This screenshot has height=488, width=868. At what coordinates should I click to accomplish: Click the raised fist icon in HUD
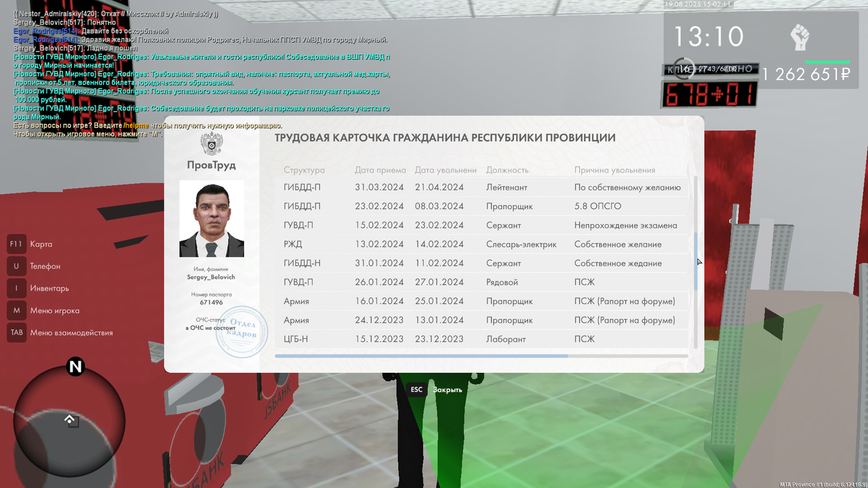click(x=800, y=37)
